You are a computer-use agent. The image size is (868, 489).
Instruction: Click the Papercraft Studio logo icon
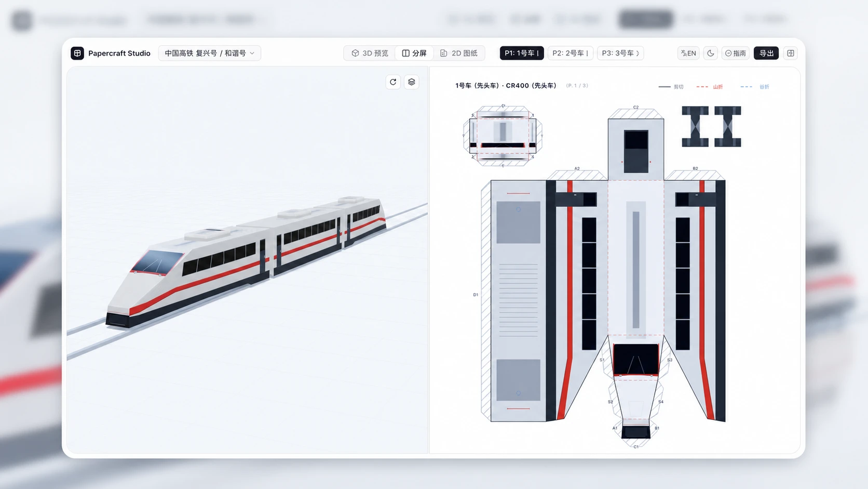[77, 53]
